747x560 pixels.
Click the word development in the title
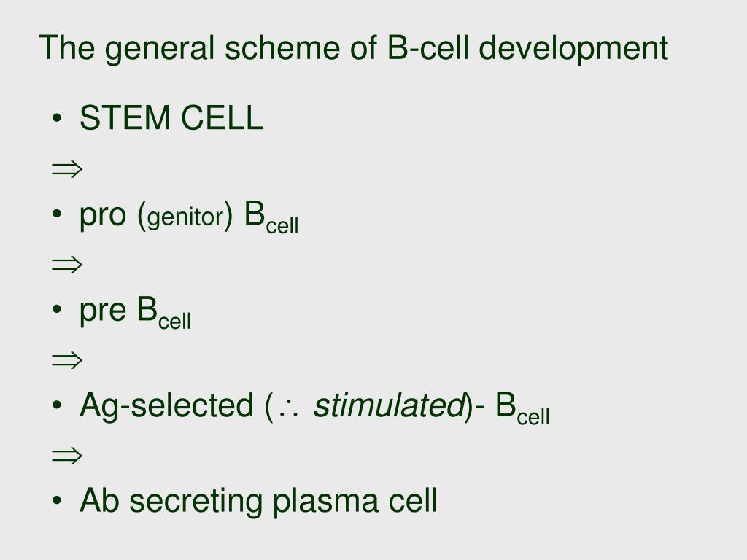click(x=573, y=48)
